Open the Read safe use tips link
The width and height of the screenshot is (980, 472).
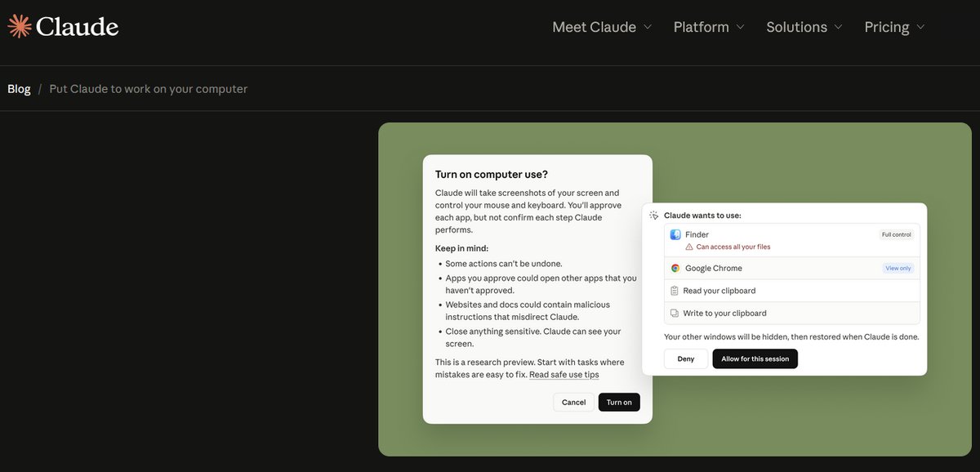563,375
